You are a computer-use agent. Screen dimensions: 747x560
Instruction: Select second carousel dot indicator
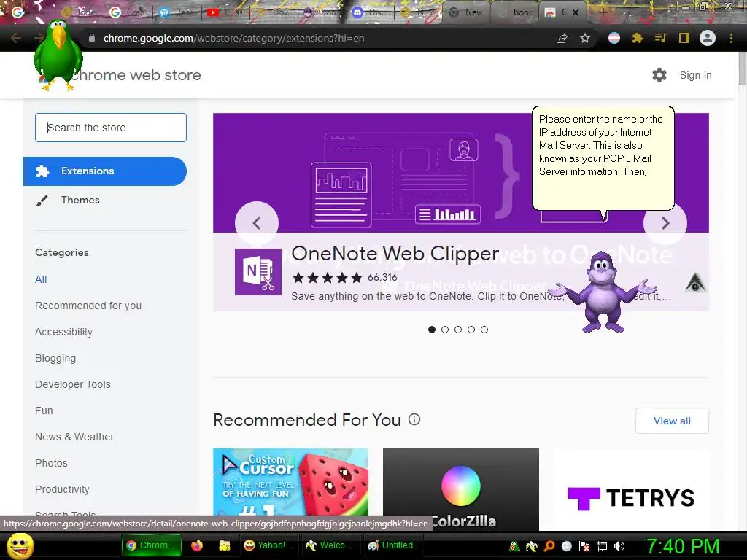pos(445,330)
